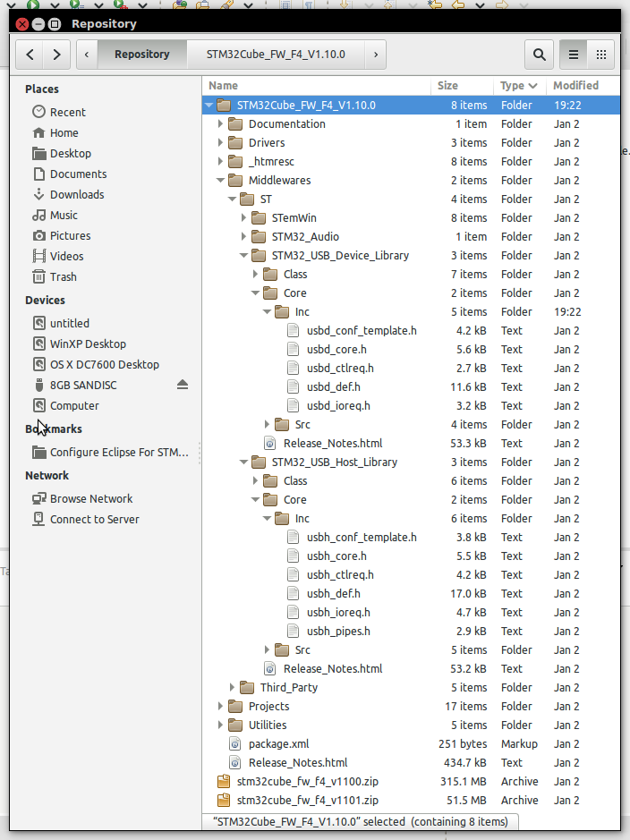Open the Downloads sidebar location
Viewport: 630px width, 840px height.
pos(76,194)
